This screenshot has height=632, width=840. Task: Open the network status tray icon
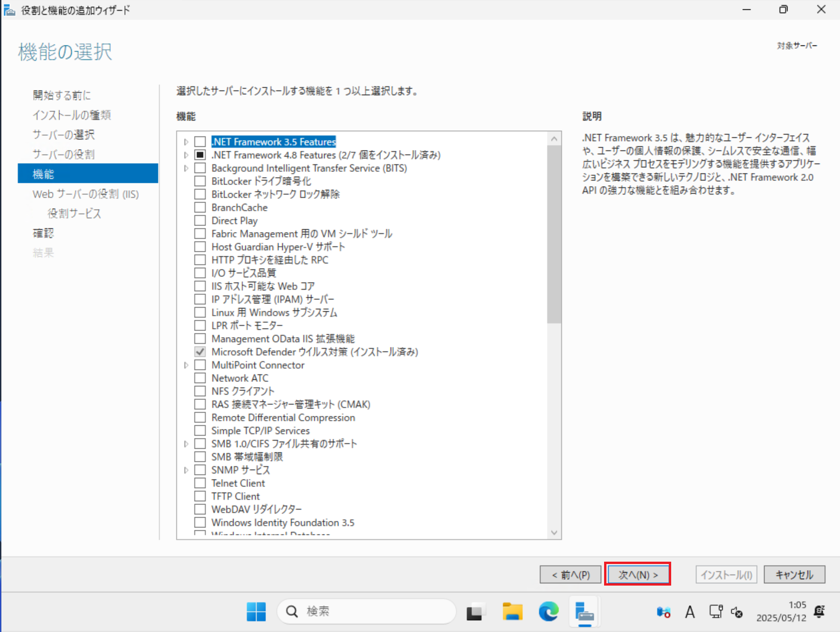point(716,611)
